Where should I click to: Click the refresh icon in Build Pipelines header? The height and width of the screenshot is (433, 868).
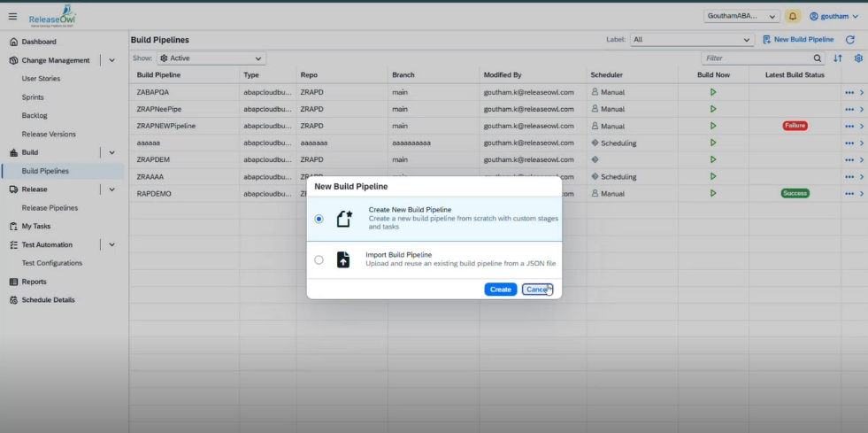[x=850, y=40]
